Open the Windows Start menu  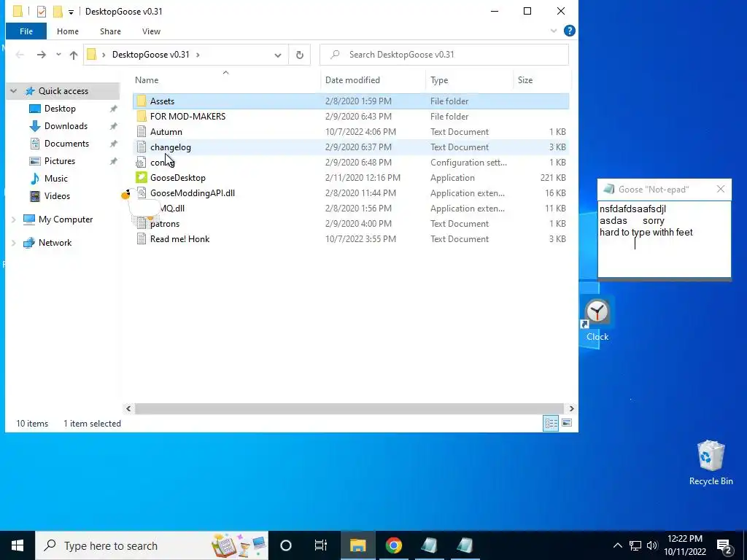point(18,545)
